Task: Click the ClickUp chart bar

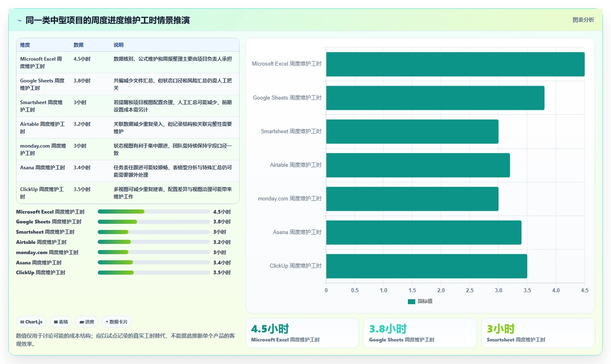Action: [427, 266]
